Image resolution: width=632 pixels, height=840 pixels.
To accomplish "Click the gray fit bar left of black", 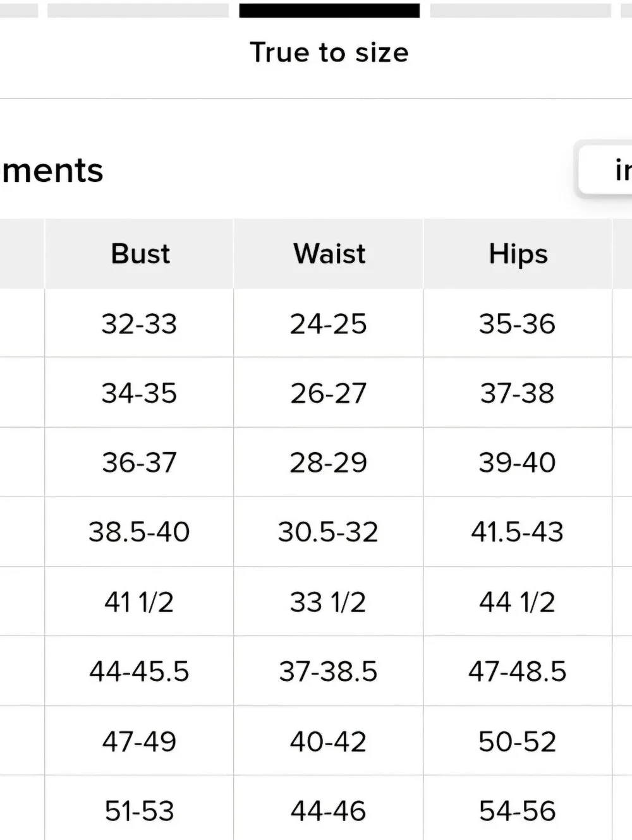I will [138, 11].
